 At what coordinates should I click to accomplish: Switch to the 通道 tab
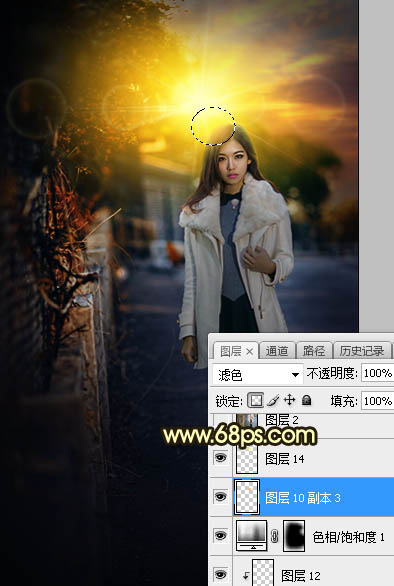[277, 351]
